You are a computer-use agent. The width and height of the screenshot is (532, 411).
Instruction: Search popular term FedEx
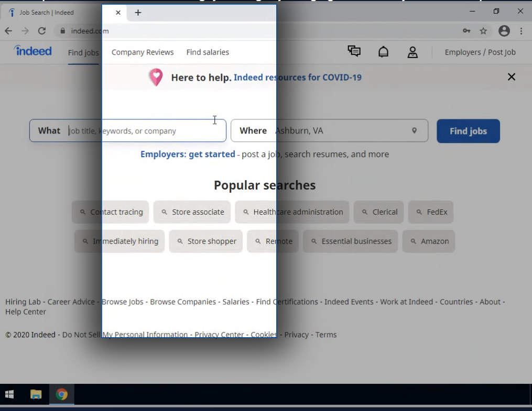point(430,212)
